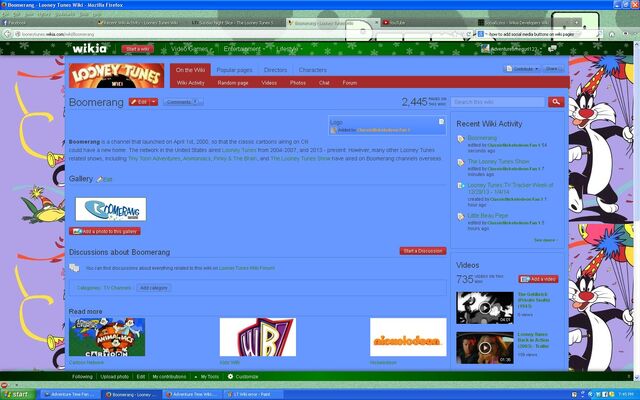640x400 pixels.
Task: Open the notifications speech bubble icon
Action: pyautogui.click(x=552, y=49)
